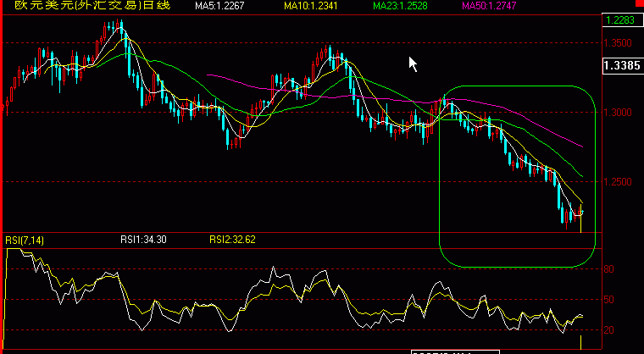
Task: Click the 1.2500 price axis label
Action: (617, 181)
